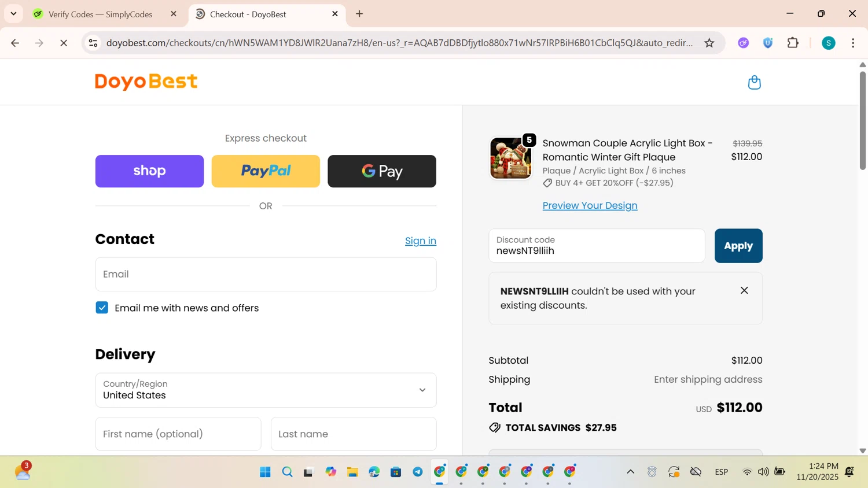Click the Enter shipping address text
The width and height of the screenshot is (868, 488).
coord(708,379)
